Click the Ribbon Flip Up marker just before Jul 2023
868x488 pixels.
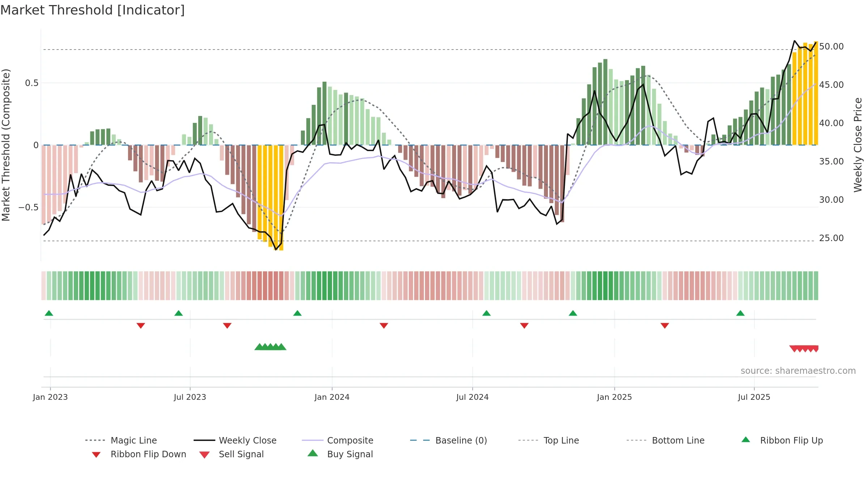[x=179, y=313]
